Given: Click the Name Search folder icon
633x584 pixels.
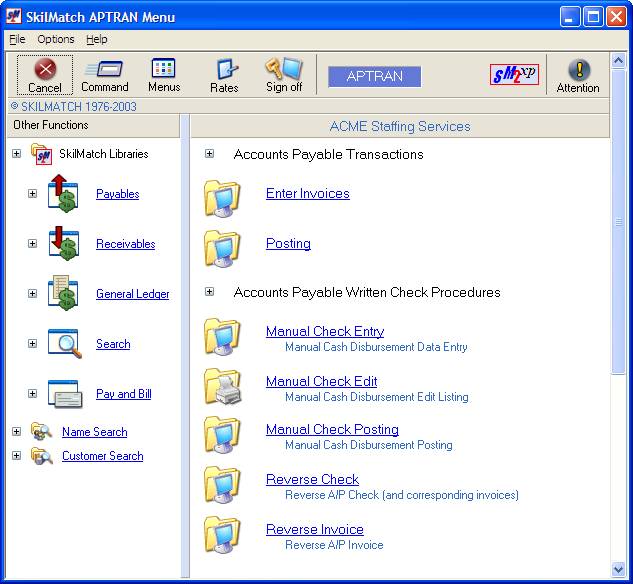Looking at the screenshot, I should pos(42,431).
